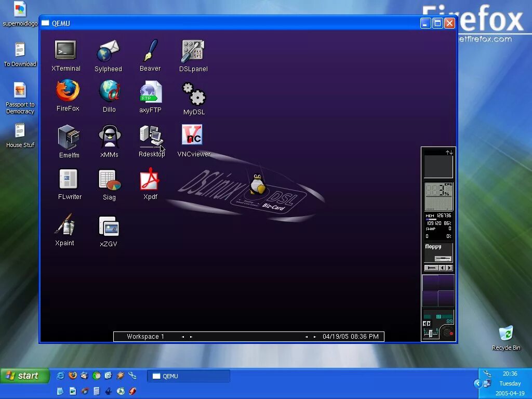
Task: Click previous workspace arrow beside Workspace 1
Action: [183, 337]
